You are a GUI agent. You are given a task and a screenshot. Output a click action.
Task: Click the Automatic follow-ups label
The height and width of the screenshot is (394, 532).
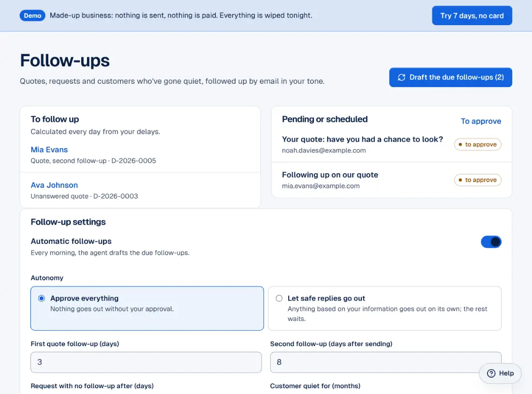(x=71, y=241)
